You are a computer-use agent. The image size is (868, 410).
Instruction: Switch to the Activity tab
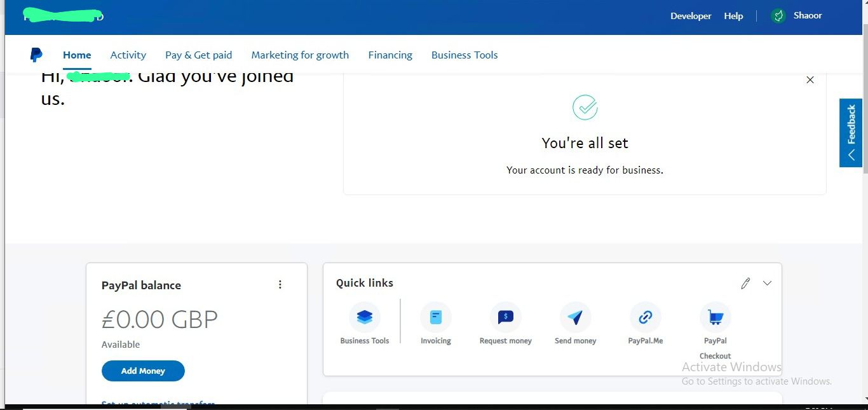coord(128,55)
